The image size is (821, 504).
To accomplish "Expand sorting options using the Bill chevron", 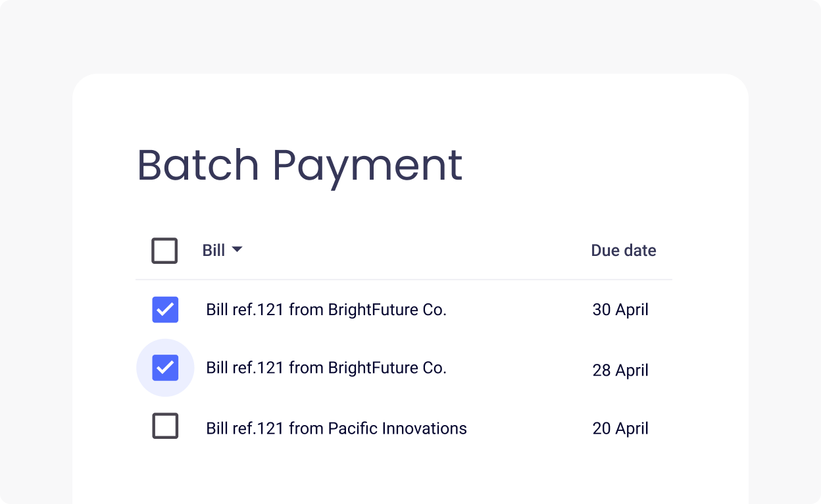I will [237, 250].
